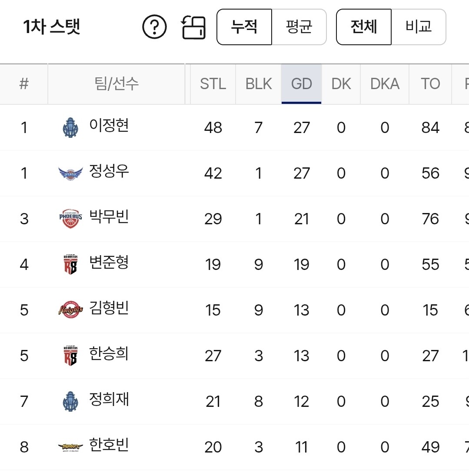The height and width of the screenshot is (476, 469).
Task: Click the Knights logo beside 김형빈
Action: 70,310
